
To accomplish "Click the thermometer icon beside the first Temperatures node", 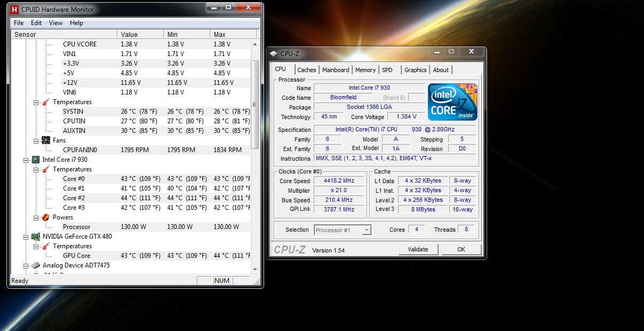I will point(46,102).
